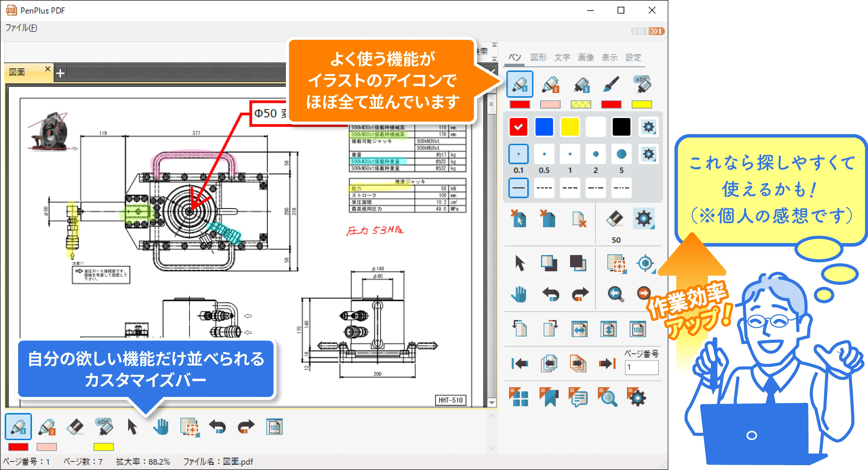The width and height of the screenshot is (868, 470).
Task: Click bring-to-front layer icon
Action: point(549,263)
